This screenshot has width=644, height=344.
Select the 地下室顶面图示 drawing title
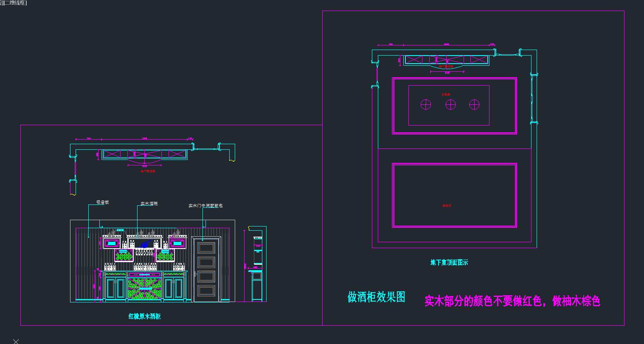pos(449,263)
